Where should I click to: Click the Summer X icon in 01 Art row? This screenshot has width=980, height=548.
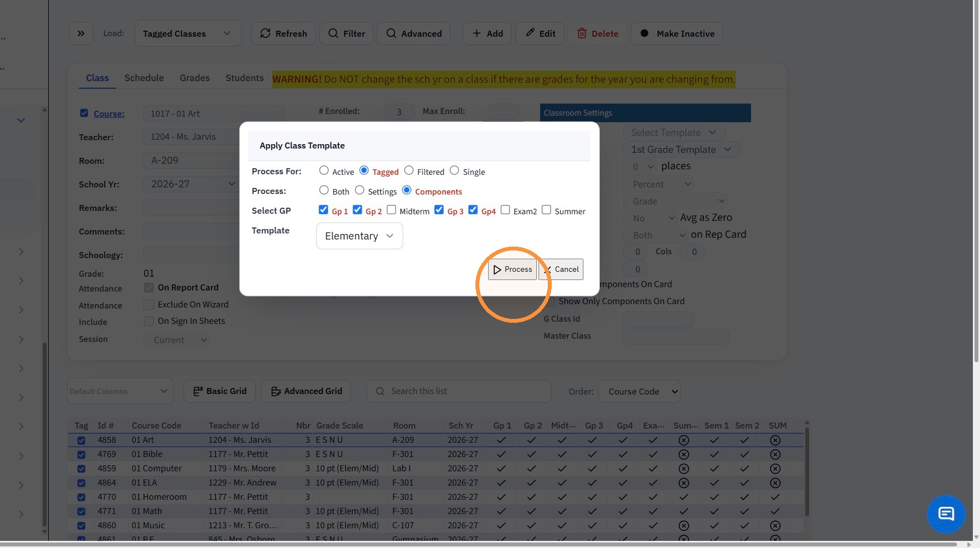point(684,440)
